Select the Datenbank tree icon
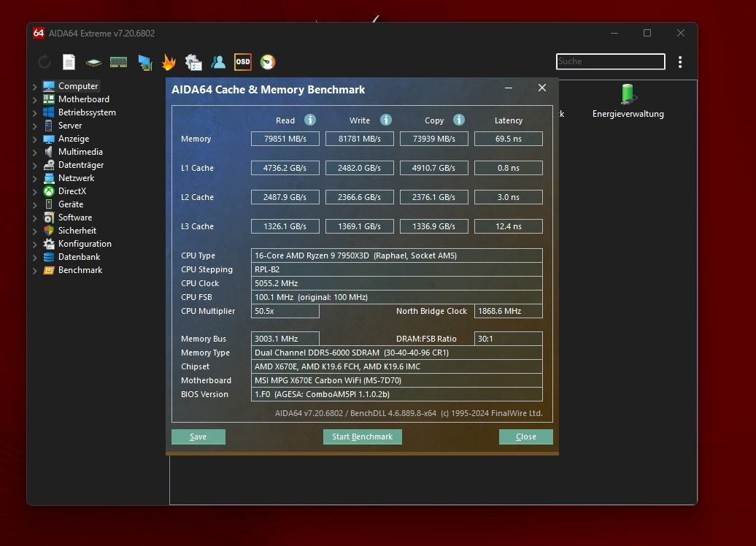Image resolution: width=756 pixels, height=546 pixels. click(x=49, y=257)
